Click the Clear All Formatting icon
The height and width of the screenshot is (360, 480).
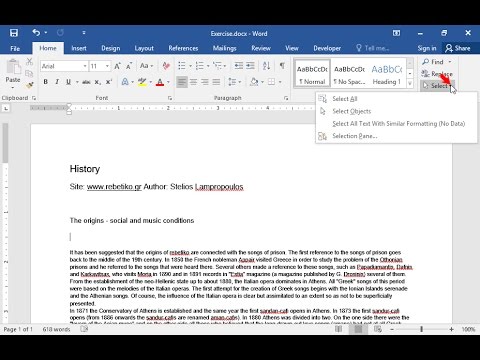click(x=166, y=66)
